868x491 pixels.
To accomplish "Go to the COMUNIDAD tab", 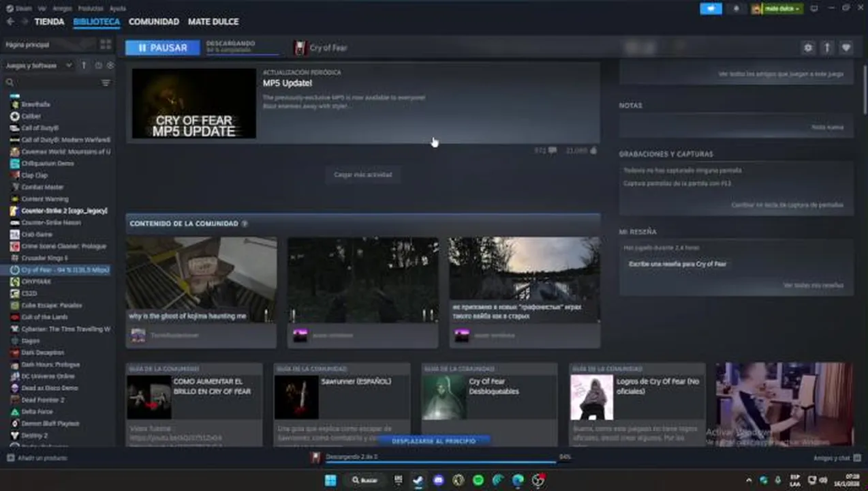I will point(154,22).
